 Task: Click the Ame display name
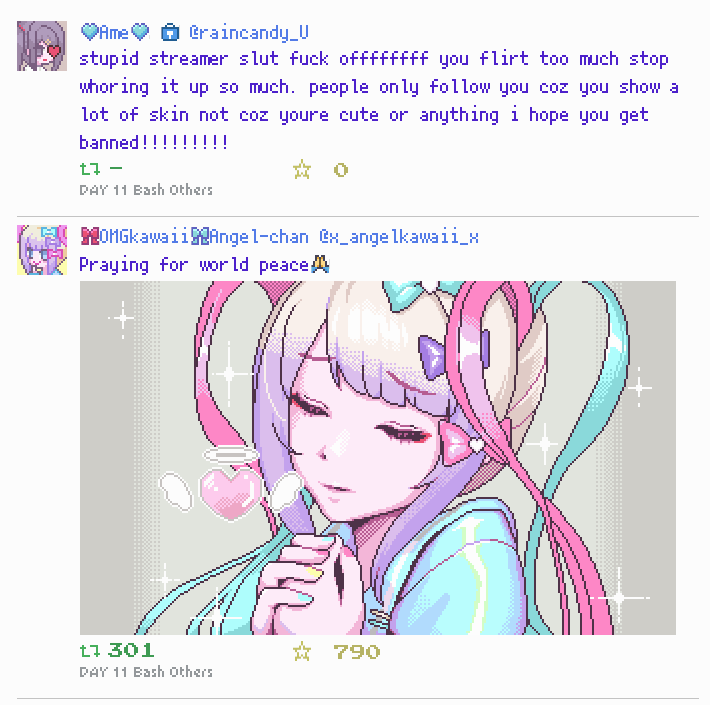[x=115, y=32]
